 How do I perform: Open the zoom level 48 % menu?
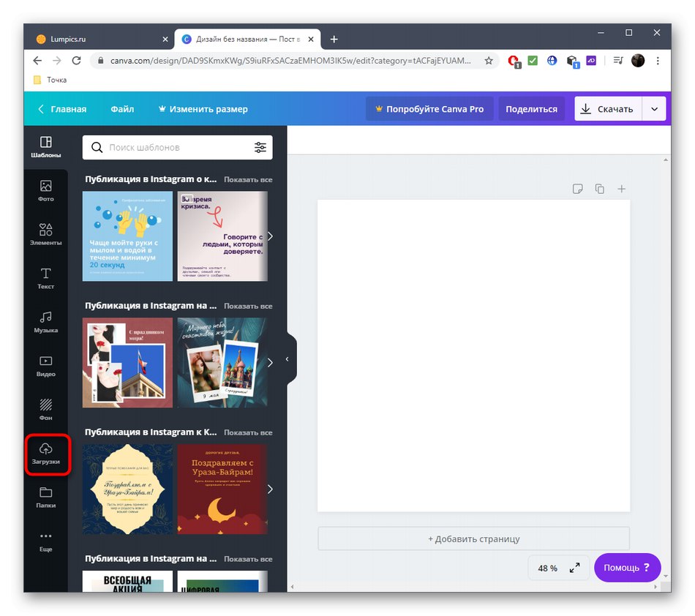coord(547,568)
